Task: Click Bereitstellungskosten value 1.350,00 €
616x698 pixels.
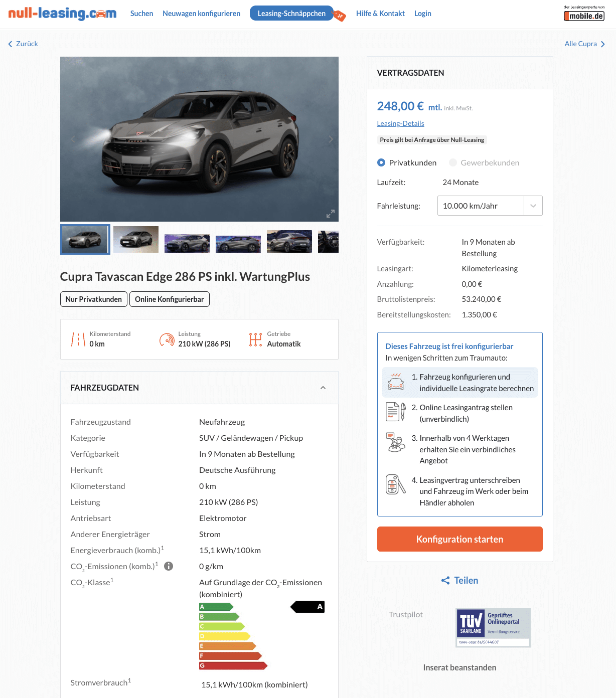Action: pos(479,314)
